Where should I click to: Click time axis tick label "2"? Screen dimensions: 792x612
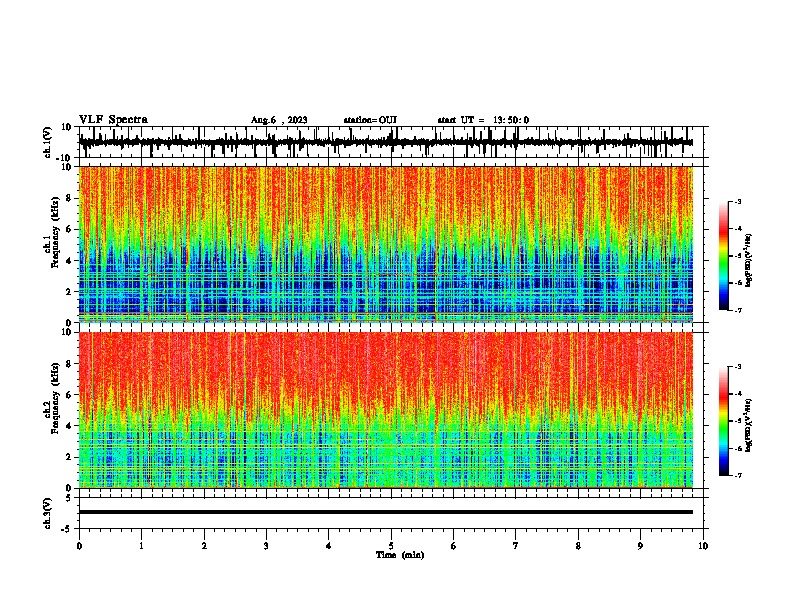point(204,546)
